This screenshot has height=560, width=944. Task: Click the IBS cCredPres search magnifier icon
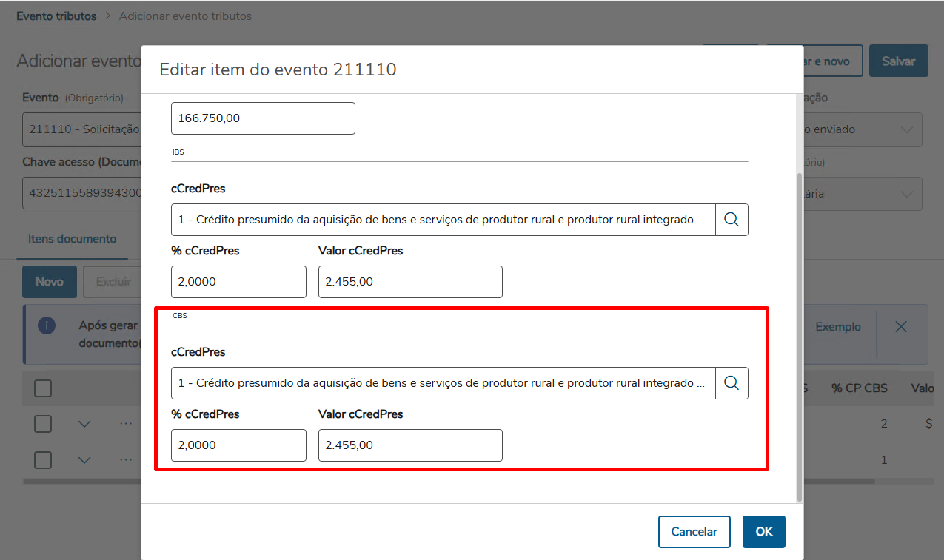[x=732, y=220]
